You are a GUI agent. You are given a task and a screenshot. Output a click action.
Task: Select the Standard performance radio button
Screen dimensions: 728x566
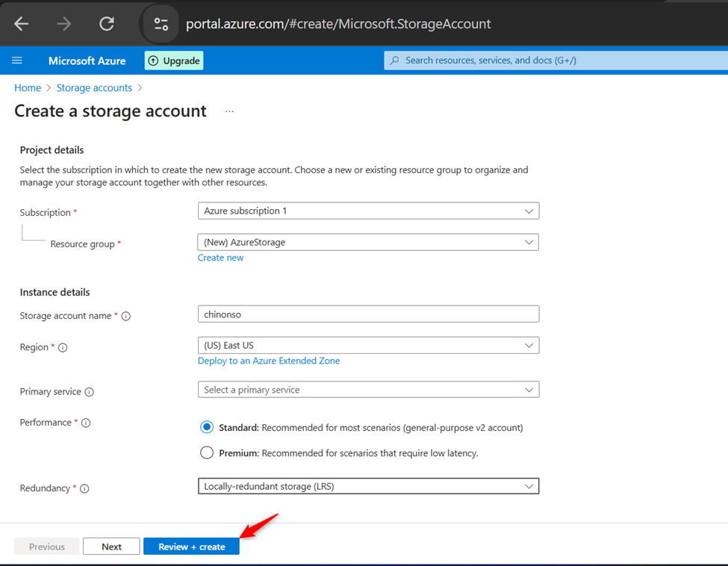pos(207,427)
